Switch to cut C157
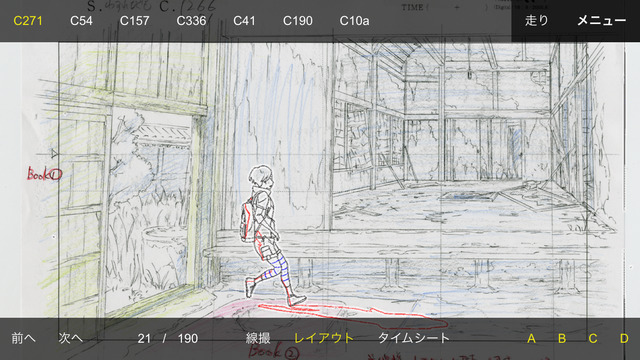This screenshot has height=360, width=640. [x=134, y=21]
